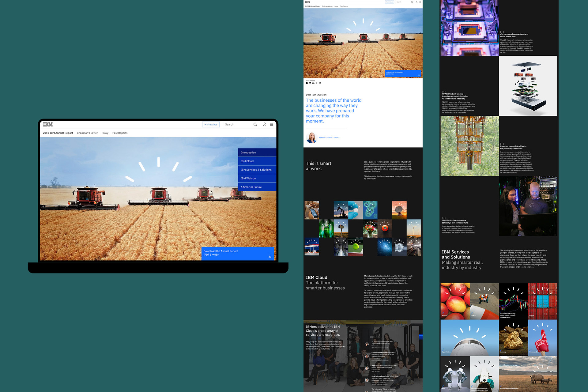Open the Walmart mangoes tile

455,301
